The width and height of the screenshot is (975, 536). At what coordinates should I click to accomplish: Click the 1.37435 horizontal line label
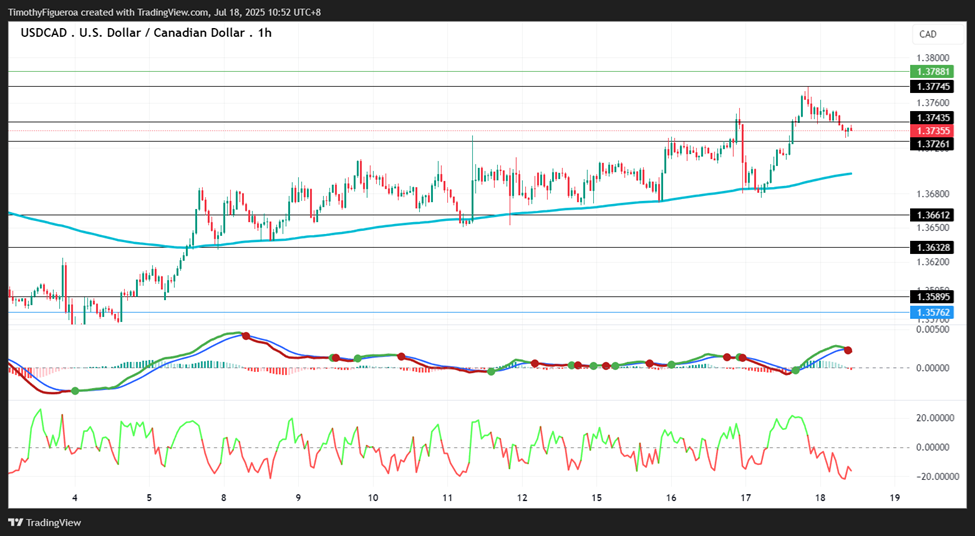pos(931,118)
